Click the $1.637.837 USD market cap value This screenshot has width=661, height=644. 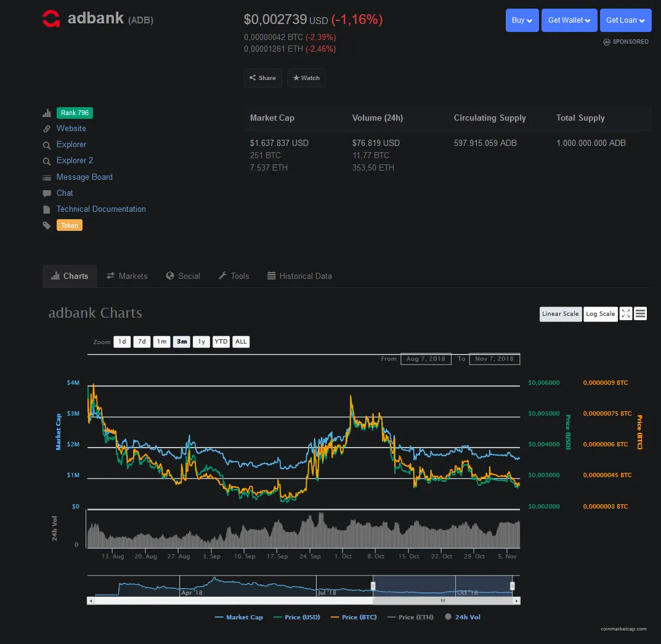click(x=279, y=143)
